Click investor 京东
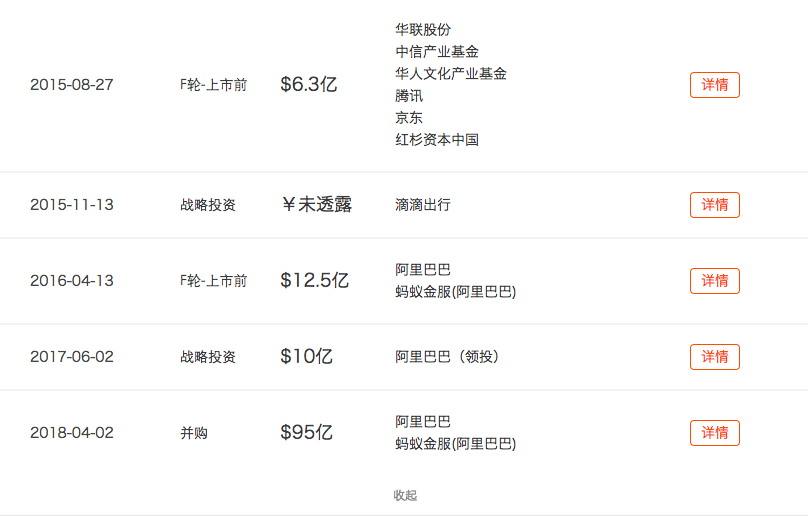808x516 pixels. [x=409, y=118]
